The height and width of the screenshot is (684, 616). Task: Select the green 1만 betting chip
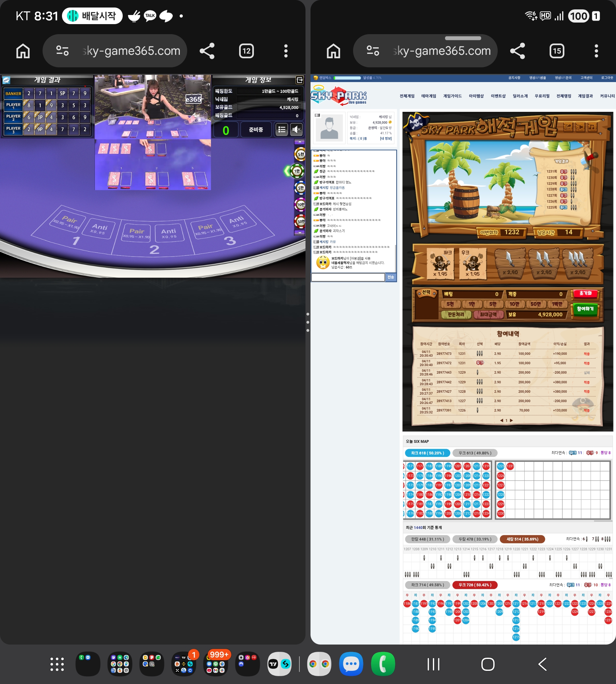(297, 171)
